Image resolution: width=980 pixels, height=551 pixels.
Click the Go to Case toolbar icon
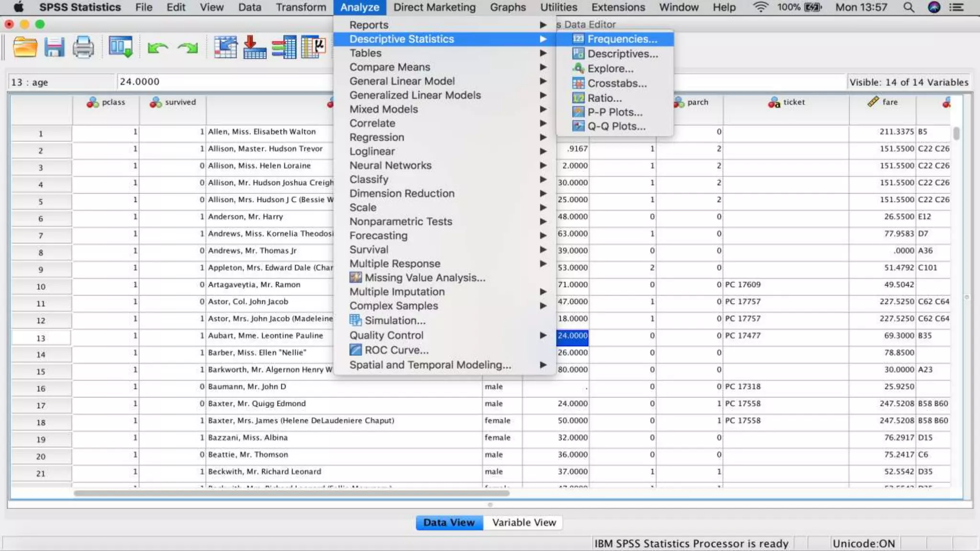225,47
